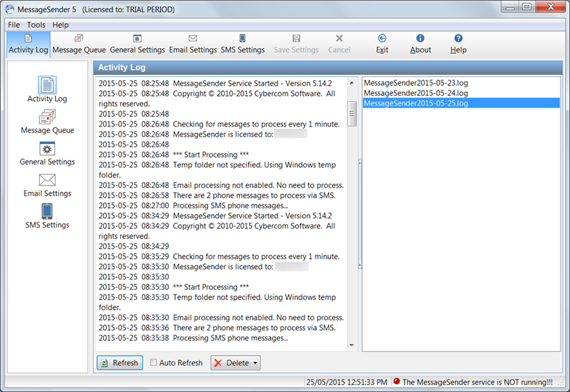Click the Cancel toolbar button
The width and height of the screenshot is (570, 392).
(x=339, y=44)
